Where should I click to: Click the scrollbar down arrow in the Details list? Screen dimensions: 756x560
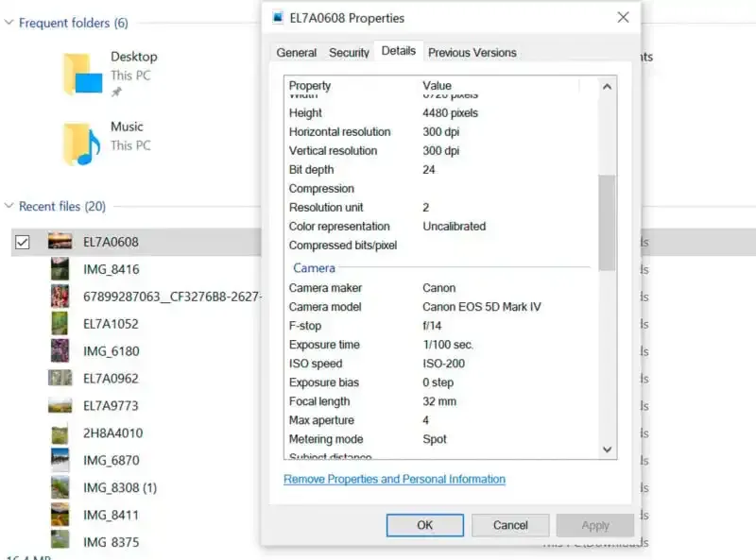coord(609,450)
